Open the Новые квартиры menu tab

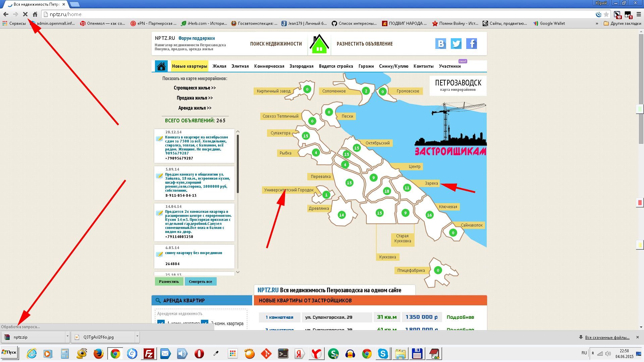tap(190, 66)
